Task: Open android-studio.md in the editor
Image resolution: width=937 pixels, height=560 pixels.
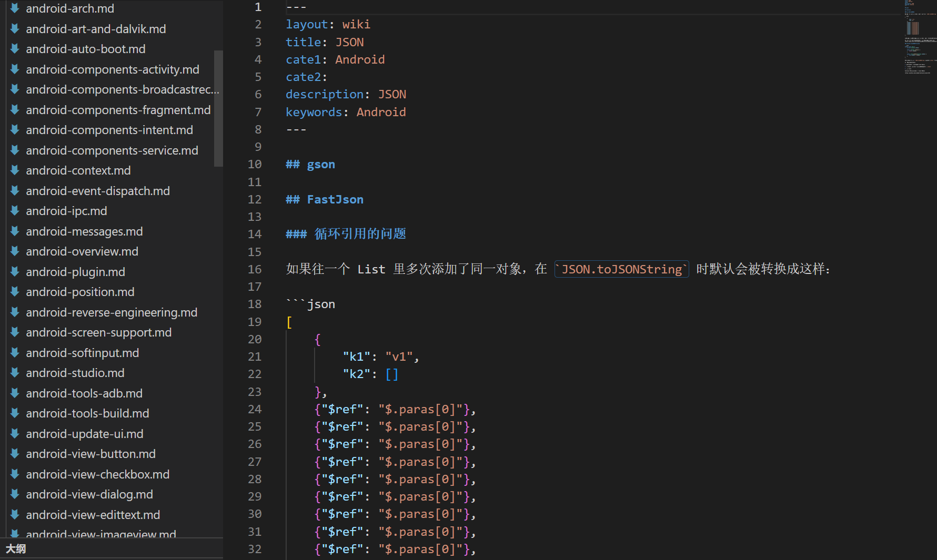Action: pos(75,373)
